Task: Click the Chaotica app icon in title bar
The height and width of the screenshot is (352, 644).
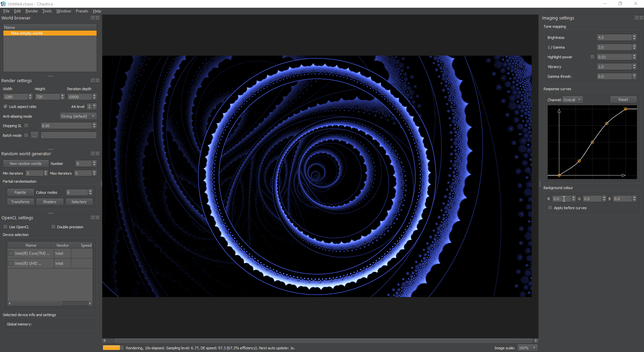Action: point(3,4)
